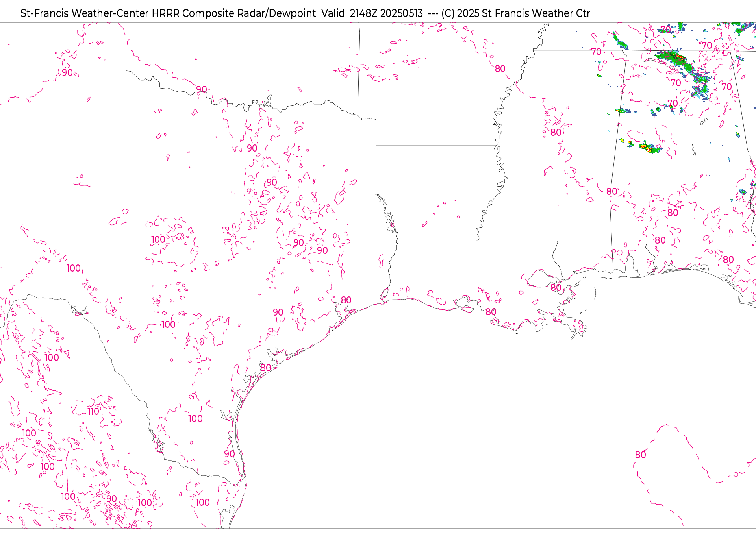The width and height of the screenshot is (756, 551).
Task: Click the "80" contour label over the open Gulf
Action: 641,455
